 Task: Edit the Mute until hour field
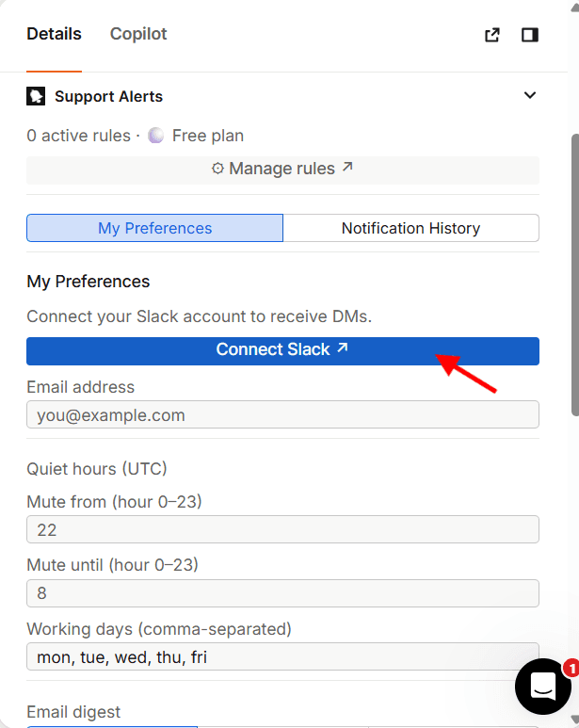tap(282, 593)
